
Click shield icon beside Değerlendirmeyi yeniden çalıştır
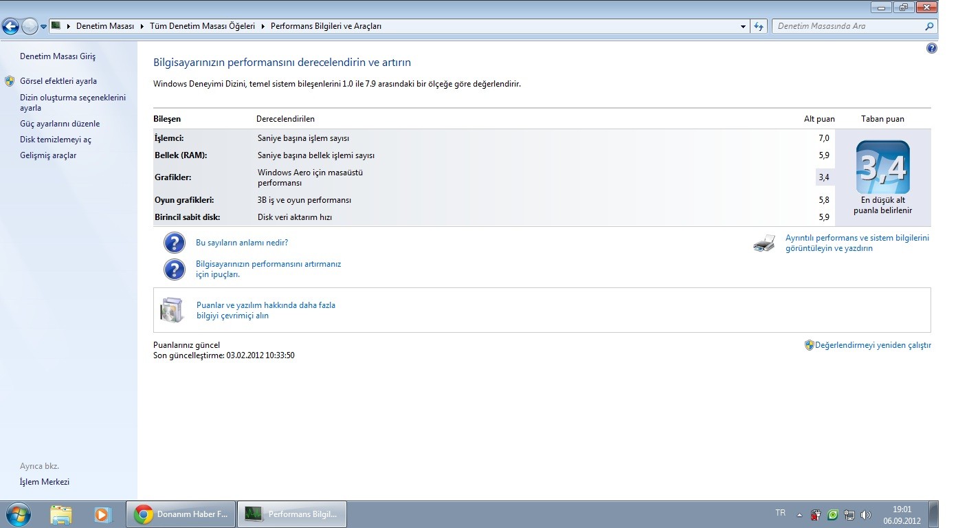tap(809, 345)
